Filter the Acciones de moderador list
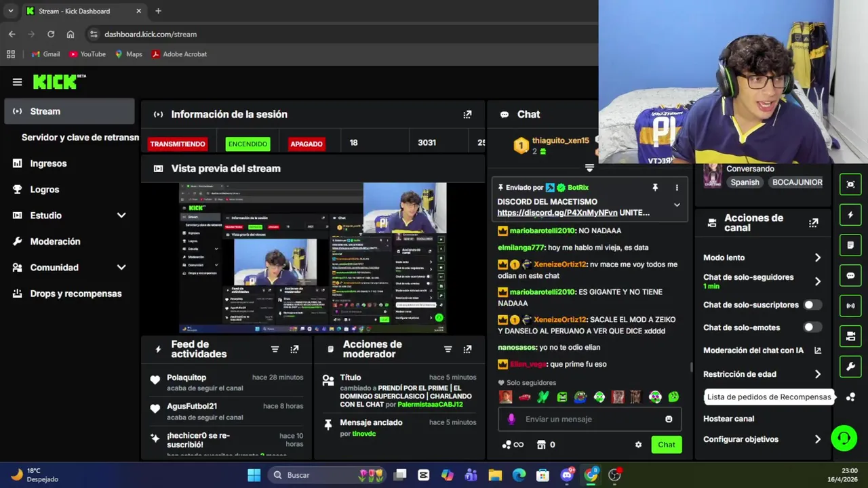 point(448,349)
